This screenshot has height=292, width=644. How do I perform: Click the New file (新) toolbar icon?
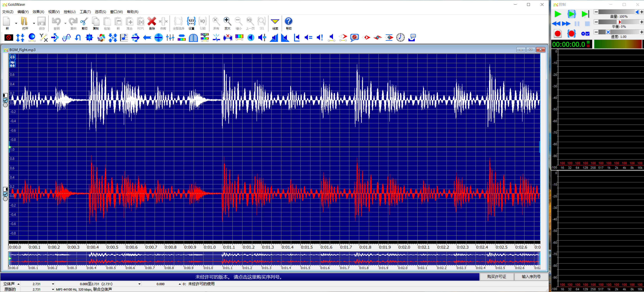(x=7, y=22)
